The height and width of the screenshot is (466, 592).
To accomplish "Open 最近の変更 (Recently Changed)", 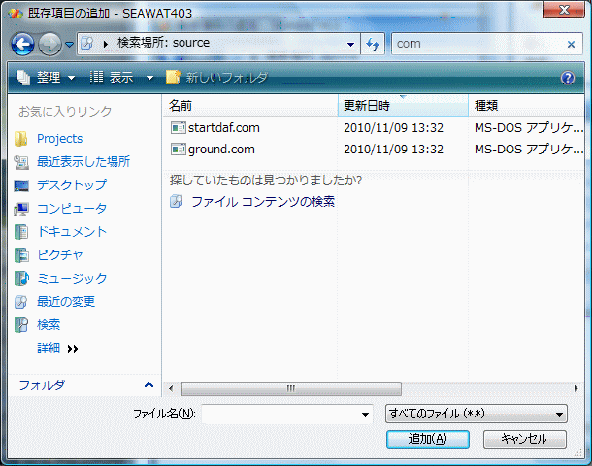I will (66, 302).
